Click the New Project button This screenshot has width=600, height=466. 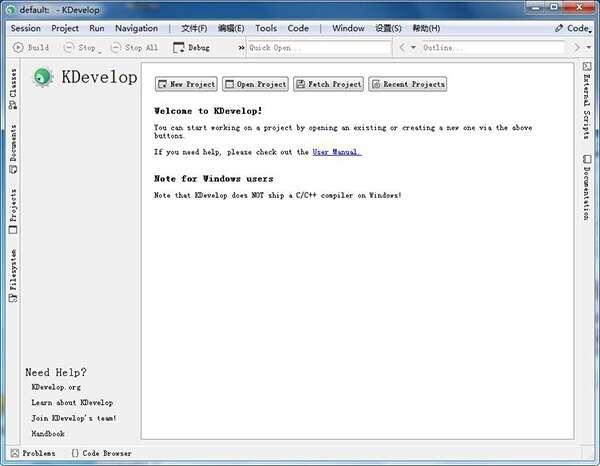click(x=186, y=84)
